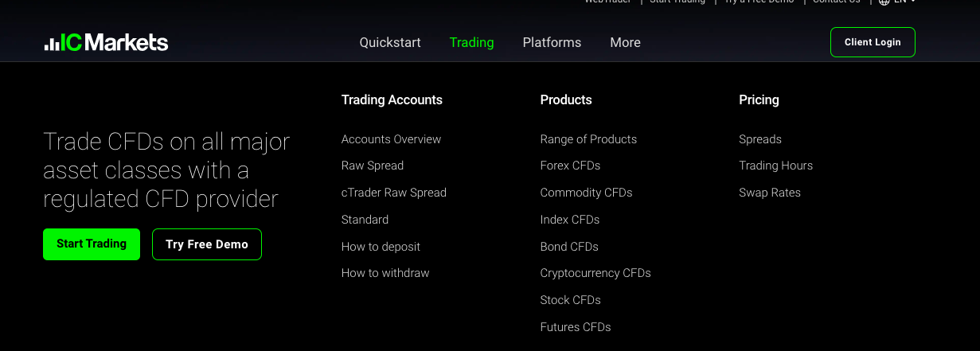Click the Try Free Demo button
This screenshot has height=351, width=980.
click(207, 244)
